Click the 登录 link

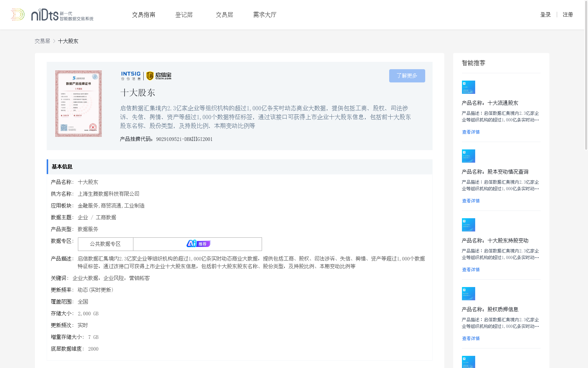click(x=545, y=15)
